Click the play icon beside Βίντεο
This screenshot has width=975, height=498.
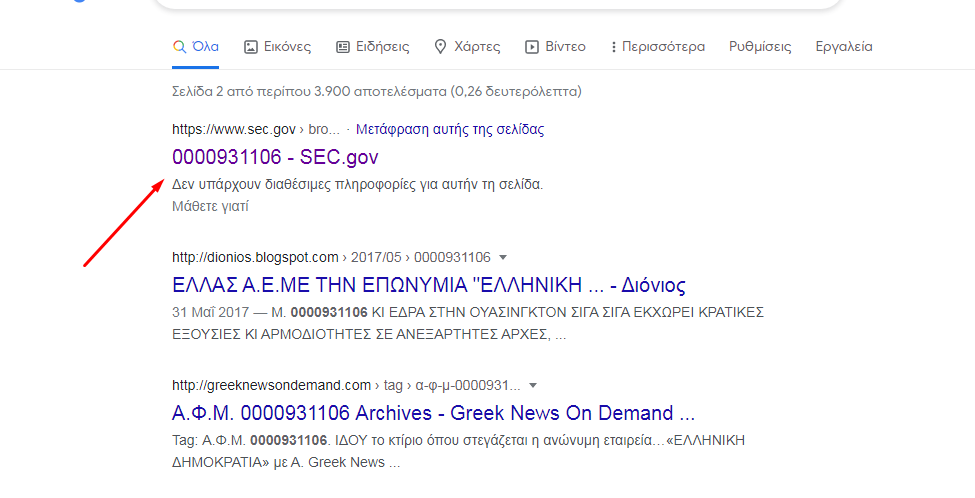[x=532, y=47]
